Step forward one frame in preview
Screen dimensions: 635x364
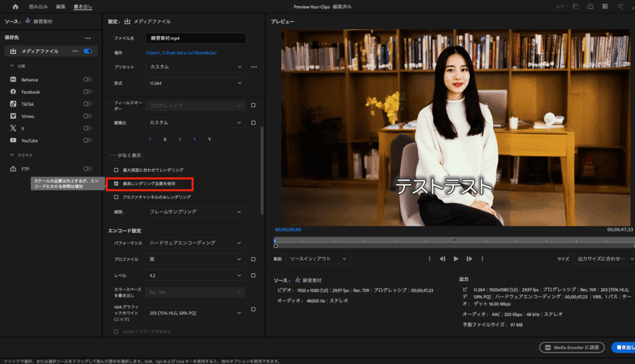[x=469, y=259]
